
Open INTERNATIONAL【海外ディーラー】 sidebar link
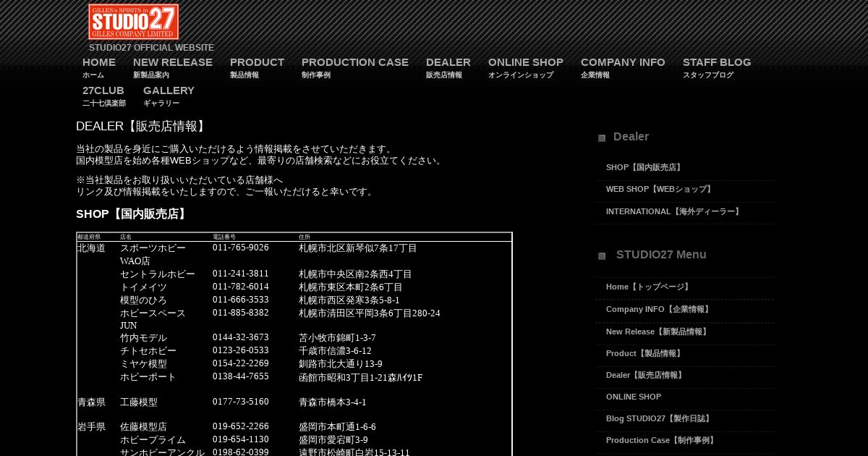pos(674,211)
